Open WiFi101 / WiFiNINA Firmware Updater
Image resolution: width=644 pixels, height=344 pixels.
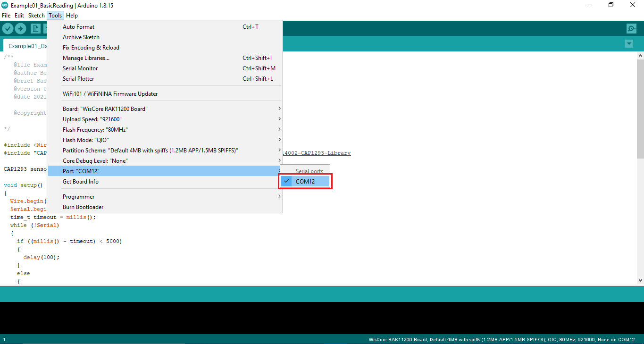165,94
